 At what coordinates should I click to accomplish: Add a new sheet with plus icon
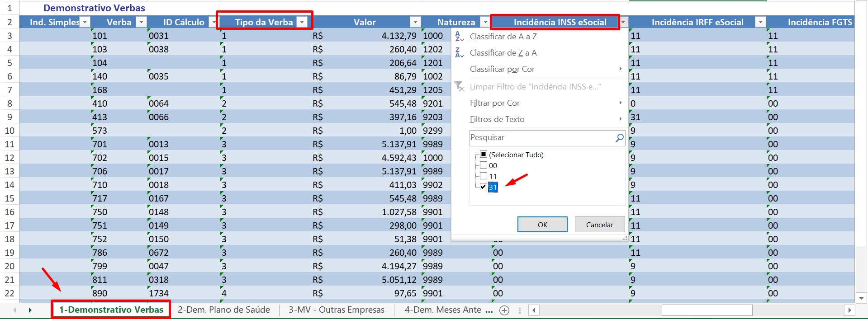tap(504, 310)
